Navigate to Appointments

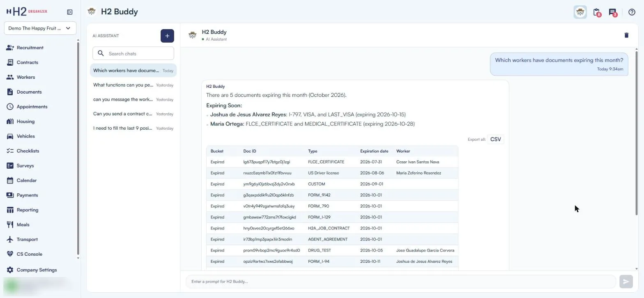(32, 107)
